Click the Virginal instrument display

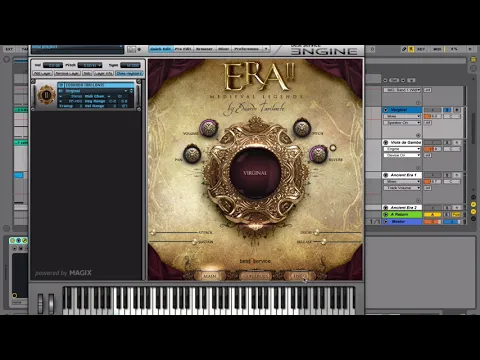pos(255,173)
